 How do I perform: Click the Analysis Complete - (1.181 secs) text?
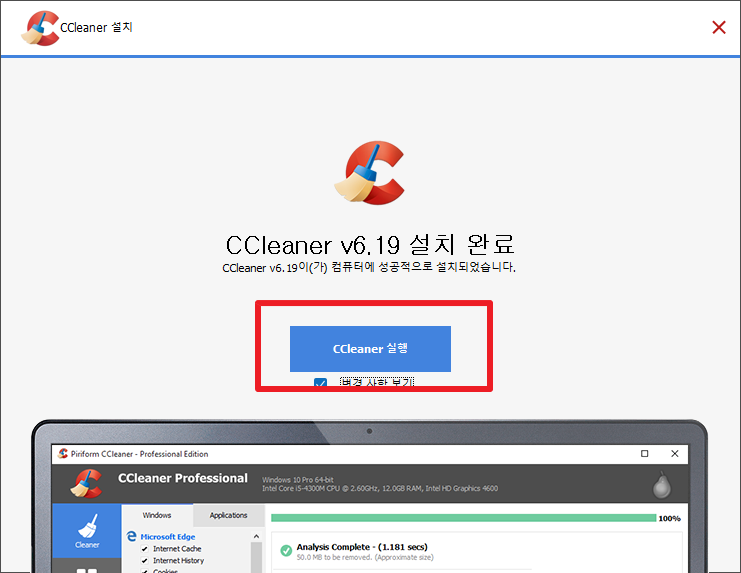[x=362, y=547]
